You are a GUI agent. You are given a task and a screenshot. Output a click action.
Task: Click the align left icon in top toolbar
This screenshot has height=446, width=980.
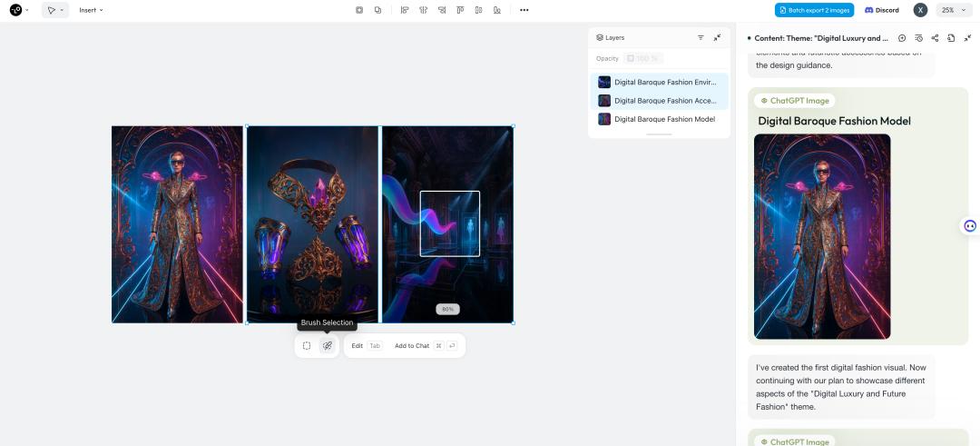pos(405,10)
